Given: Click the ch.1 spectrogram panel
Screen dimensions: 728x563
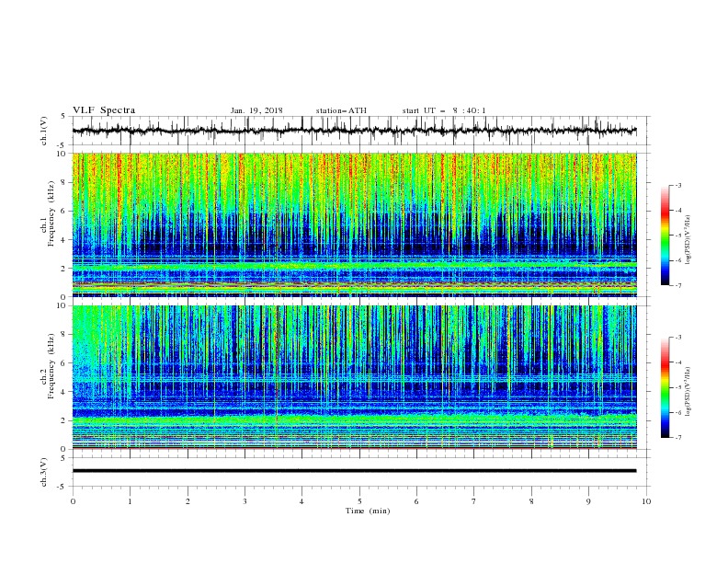Looking at the screenshot, I should click(x=354, y=224).
